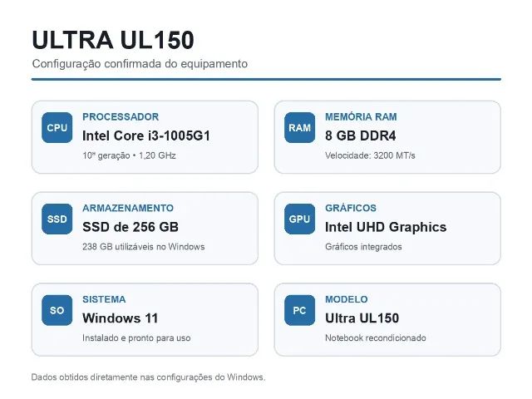
Task: Select '8 GB DDR4' value
Action: [x=360, y=135]
